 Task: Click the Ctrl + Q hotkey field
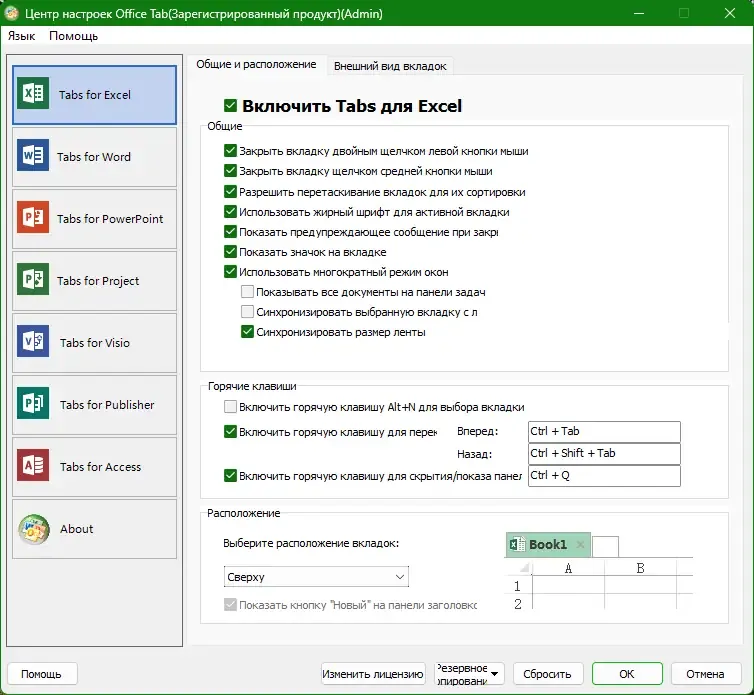tap(604, 476)
